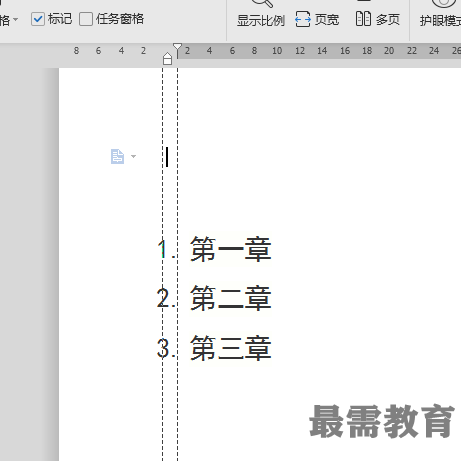This screenshot has height=461, width=461.
Task: Click the heading text 第二章
Action: pyautogui.click(x=231, y=298)
